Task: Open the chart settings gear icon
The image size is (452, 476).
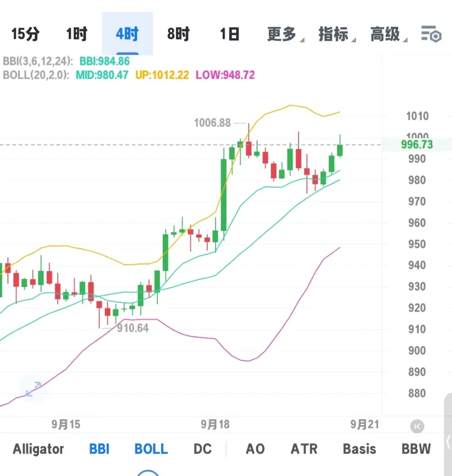Action: coord(430,34)
